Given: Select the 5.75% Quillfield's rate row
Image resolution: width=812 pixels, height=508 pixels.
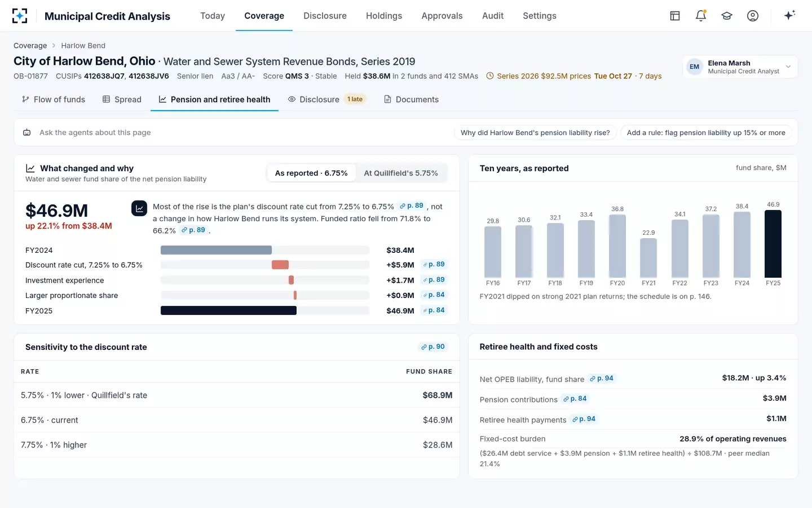Looking at the screenshot, I should pos(237,395).
